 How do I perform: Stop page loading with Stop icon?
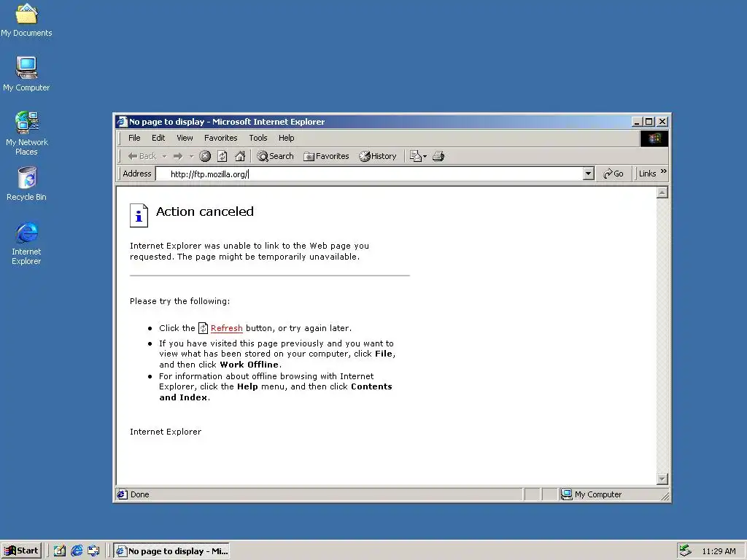[205, 156]
